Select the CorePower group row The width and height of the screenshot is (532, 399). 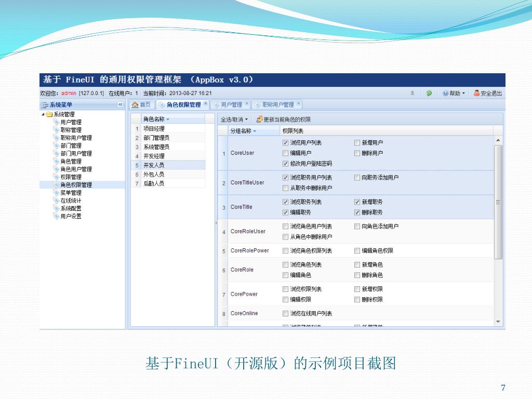(x=355, y=294)
